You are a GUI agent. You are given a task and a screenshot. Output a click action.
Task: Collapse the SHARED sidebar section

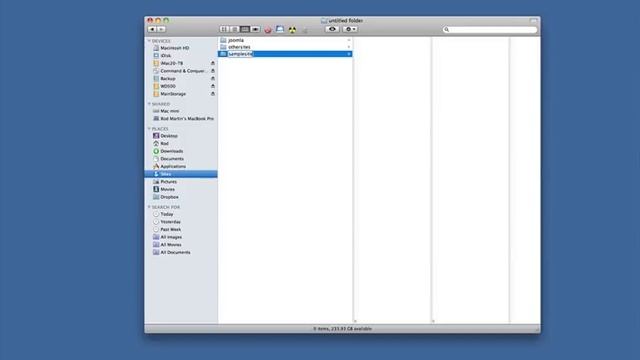click(149, 104)
